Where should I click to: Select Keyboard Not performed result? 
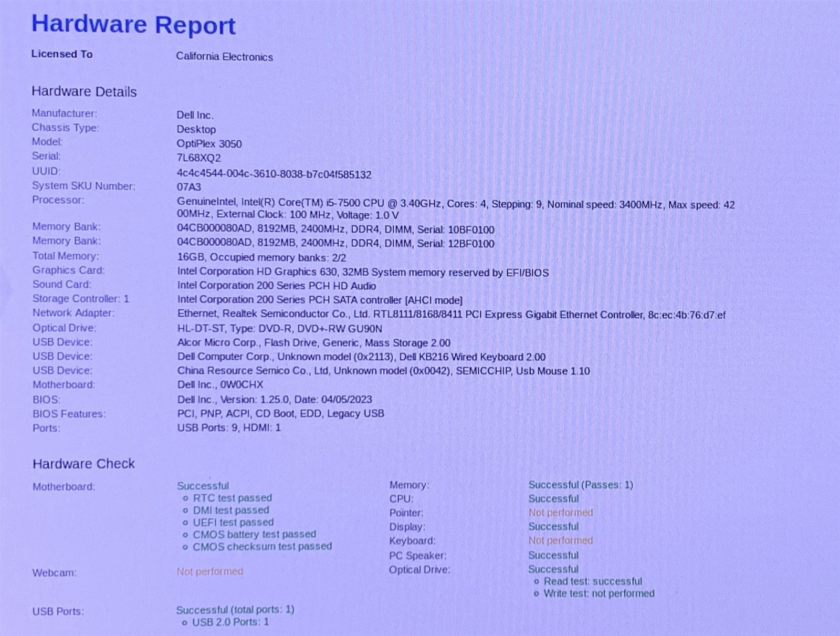(561, 540)
